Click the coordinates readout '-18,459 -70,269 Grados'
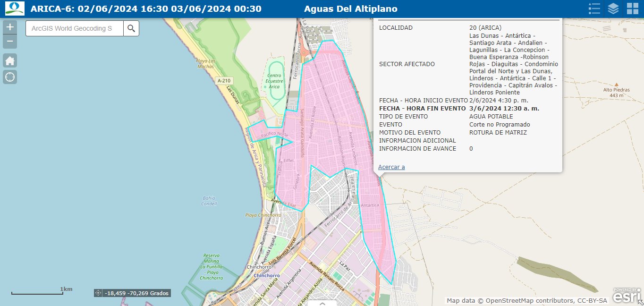The width and height of the screenshot is (644, 306). coord(136,293)
